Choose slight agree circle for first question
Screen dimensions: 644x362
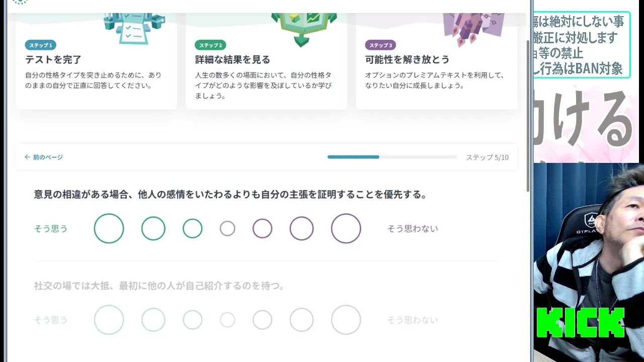193,229
